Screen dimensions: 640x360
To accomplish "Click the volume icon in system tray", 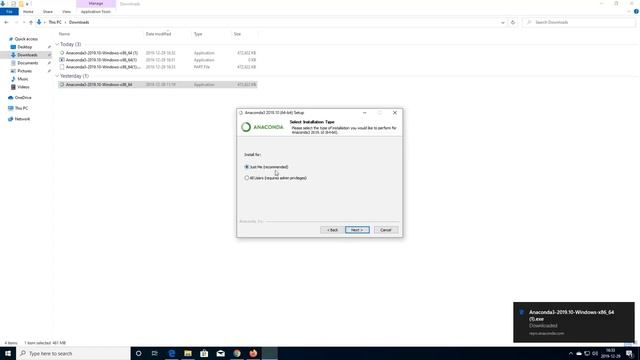I will click(x=595, y=353).
